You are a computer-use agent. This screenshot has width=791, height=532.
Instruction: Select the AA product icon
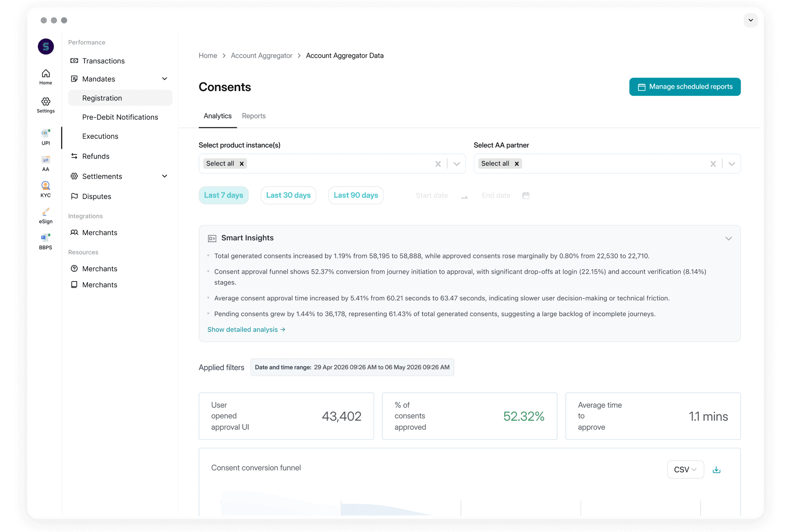tap(46, 164)
